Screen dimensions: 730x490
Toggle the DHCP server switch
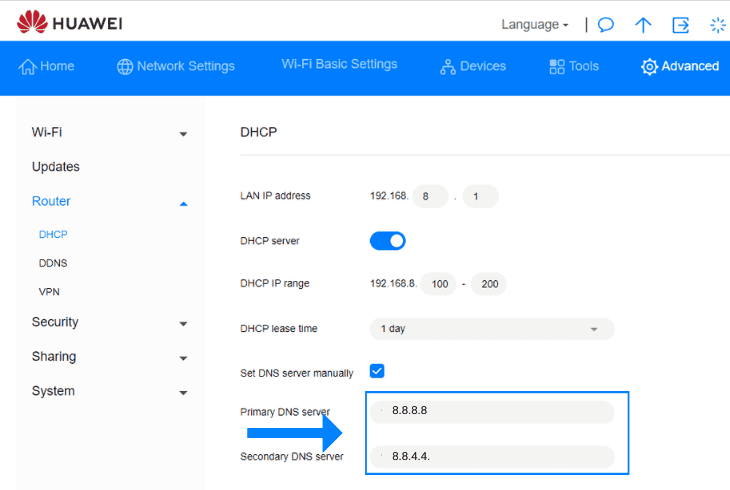coord(388,241)
